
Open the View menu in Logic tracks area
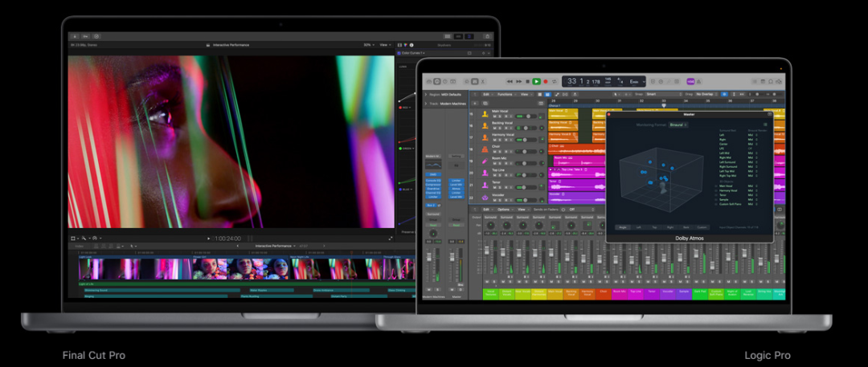[526, 94]
